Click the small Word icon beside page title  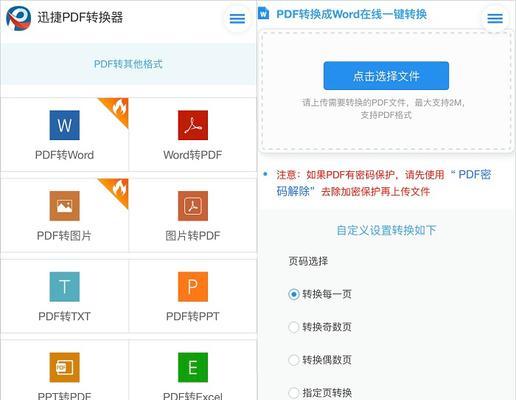pyautogui.click(x=263, y=14)
